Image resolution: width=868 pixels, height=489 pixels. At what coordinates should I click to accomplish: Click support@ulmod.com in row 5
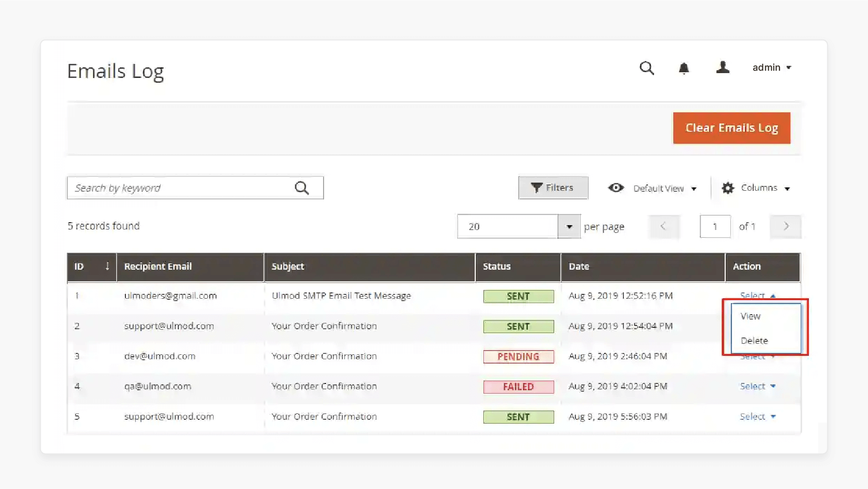[169, 417]
